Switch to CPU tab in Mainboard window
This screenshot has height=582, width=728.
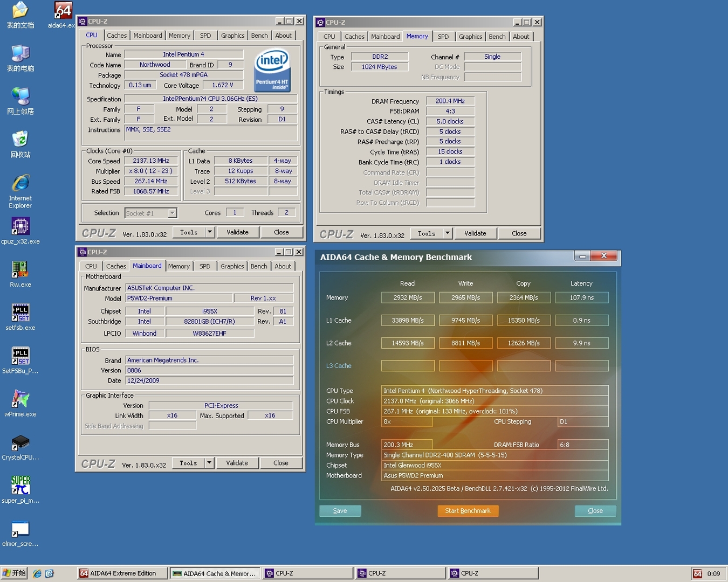[91, 266]
